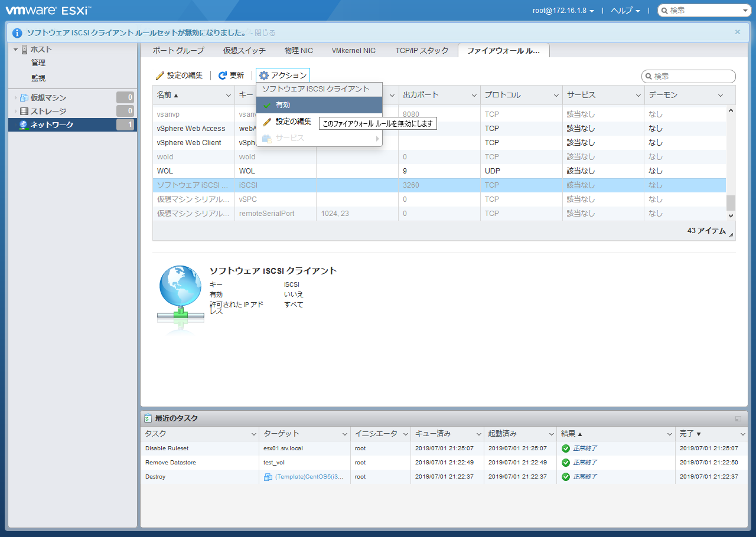This screenshot has width=756, height=537.
Task: Select the remoteSerialPort rule row
Action: (x=439, y=214)
